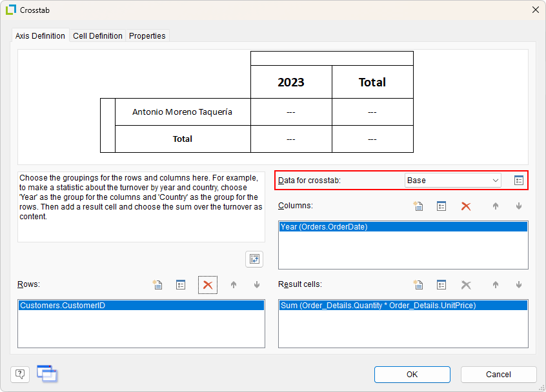Image resolution: width=546 pixels, height=392 pixels.
Task: Edit the selected row grouping
Action: click(181, 285)
